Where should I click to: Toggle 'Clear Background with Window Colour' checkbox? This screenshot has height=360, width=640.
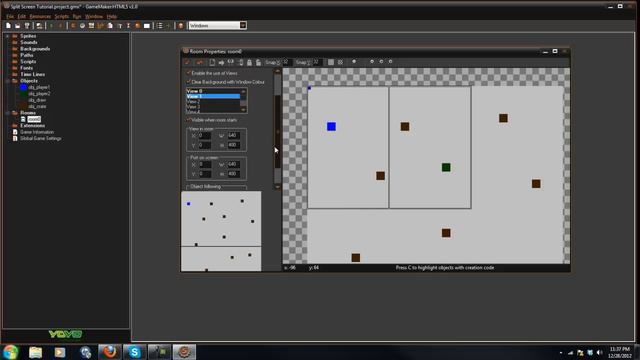pos(189,82)
